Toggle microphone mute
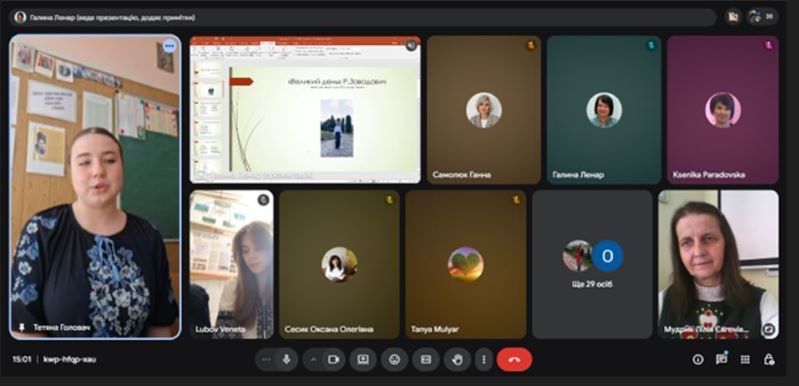 click(286, 360)
